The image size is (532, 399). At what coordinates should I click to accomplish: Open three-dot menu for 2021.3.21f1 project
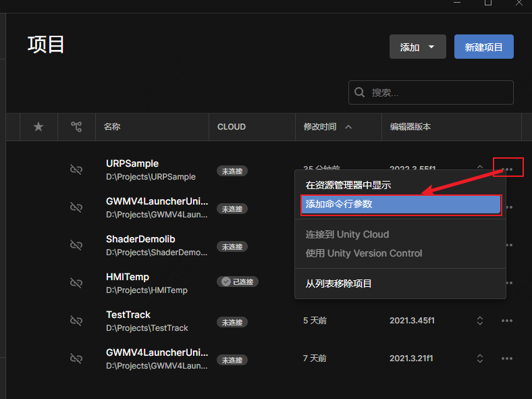[x=507, y=358]
